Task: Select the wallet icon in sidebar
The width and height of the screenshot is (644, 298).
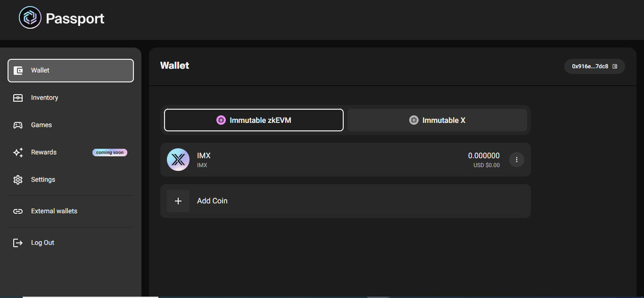Action: (18, 71)
